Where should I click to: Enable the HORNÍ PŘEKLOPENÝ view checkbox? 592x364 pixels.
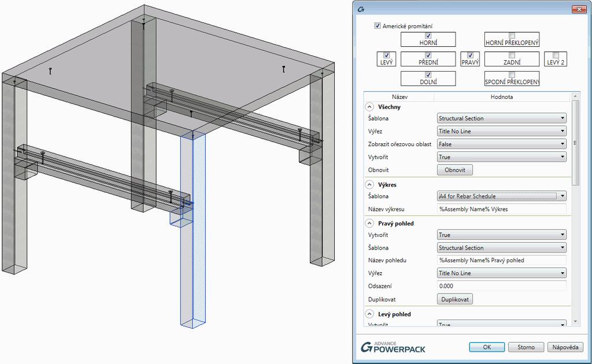pos(512,35)
